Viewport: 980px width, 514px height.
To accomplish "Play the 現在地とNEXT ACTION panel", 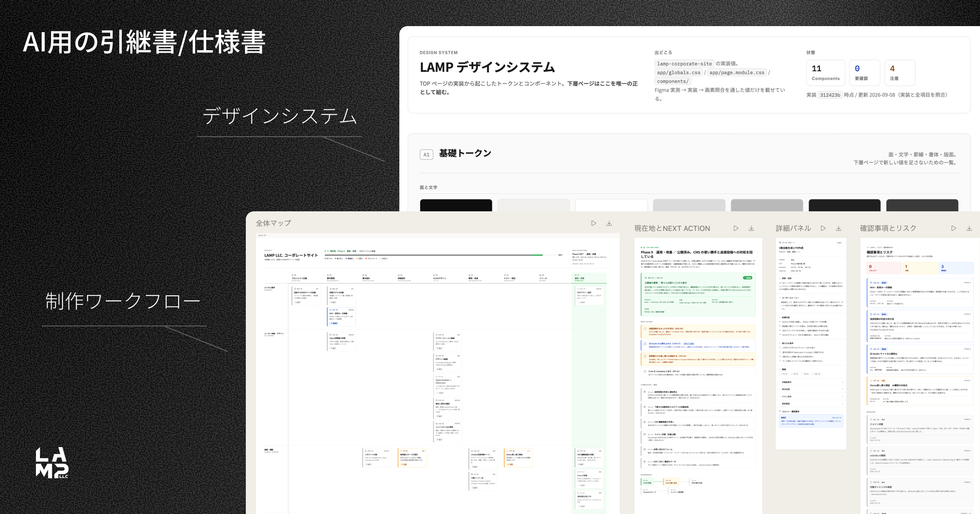I will pos(736,228).
